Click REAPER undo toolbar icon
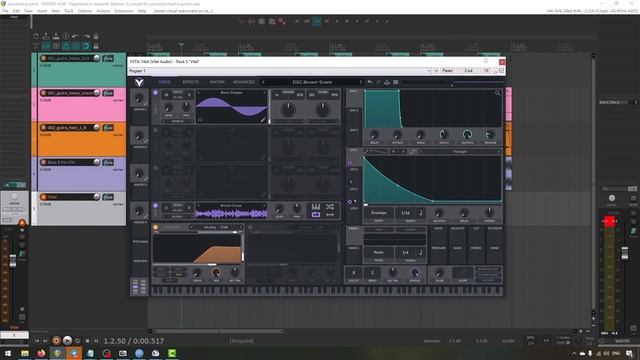Image resolution: width=640 pixels, height=360 pixels. pos(76,36)
